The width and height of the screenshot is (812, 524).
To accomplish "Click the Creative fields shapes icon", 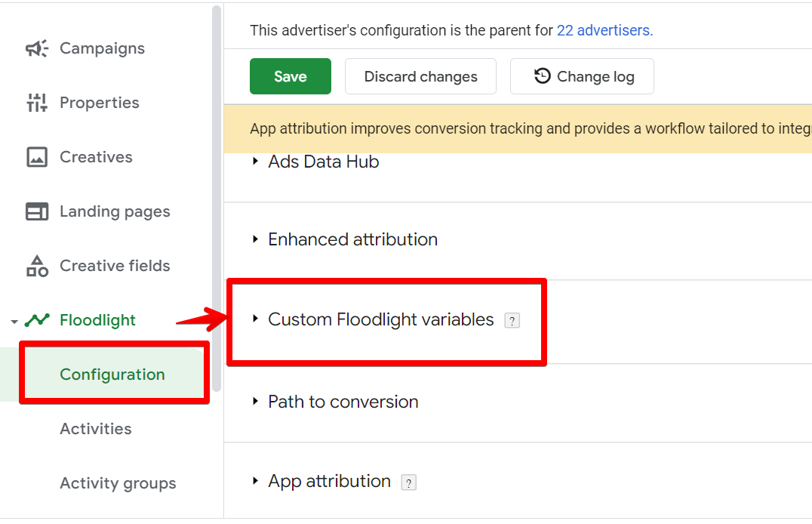I will click(x=37, y=266).
